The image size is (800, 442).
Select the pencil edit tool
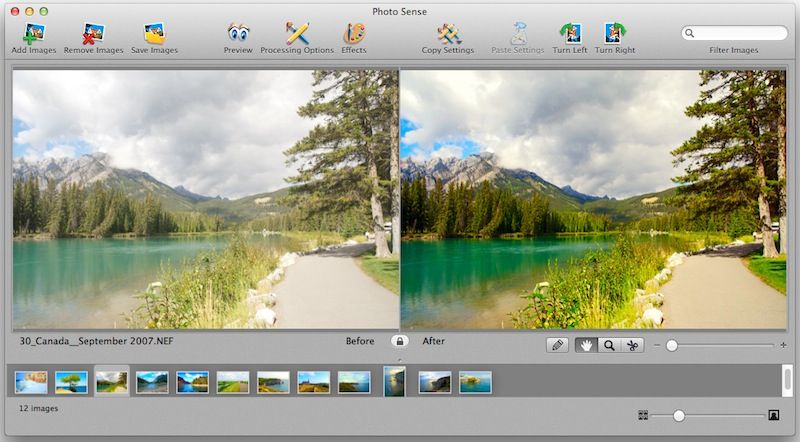[557, 345]
